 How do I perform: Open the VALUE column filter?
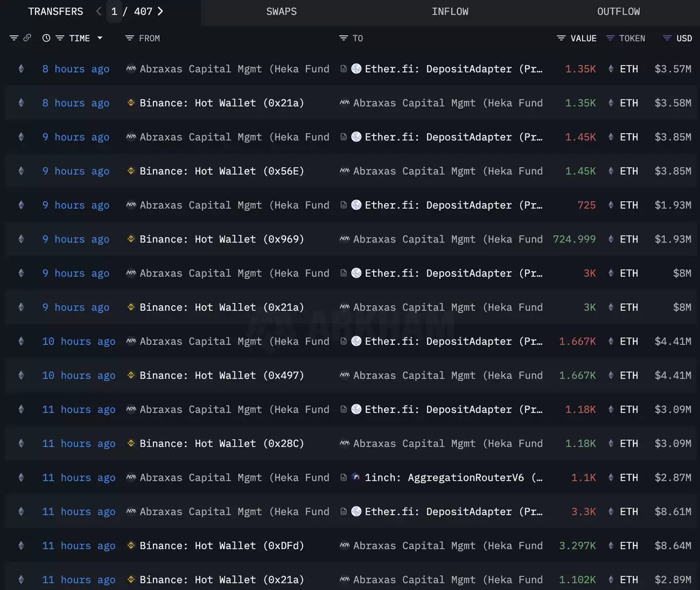coord(561,38)
